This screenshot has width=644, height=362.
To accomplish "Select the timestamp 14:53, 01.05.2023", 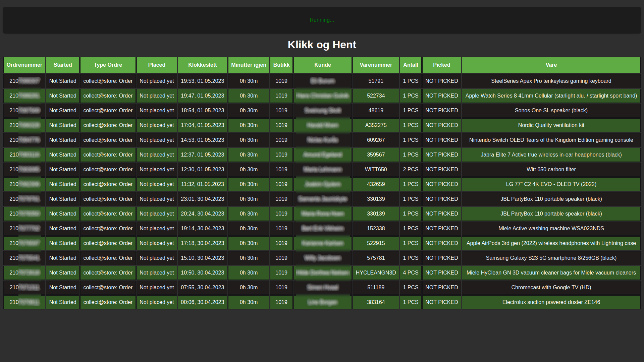I will (x=203, y=140).
